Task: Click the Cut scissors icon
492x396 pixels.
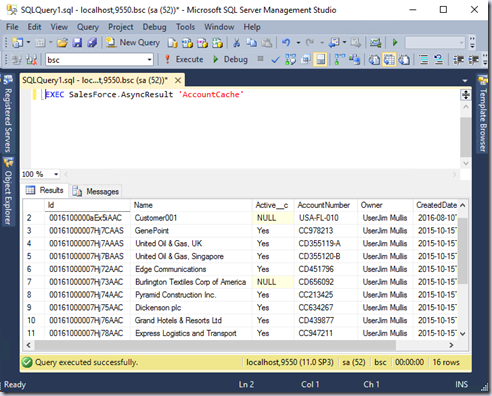Action: click(x=236, y=42)
